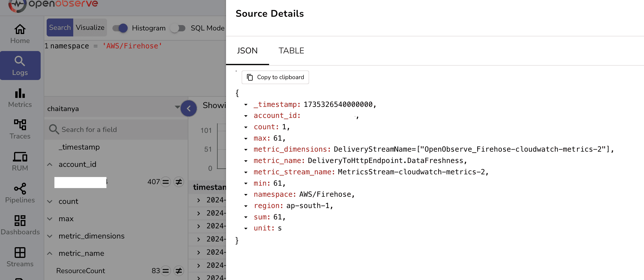644x280 pixels.
Task: Navigate to Traces via sidebar icon
Action: click(x=20, y=129)
